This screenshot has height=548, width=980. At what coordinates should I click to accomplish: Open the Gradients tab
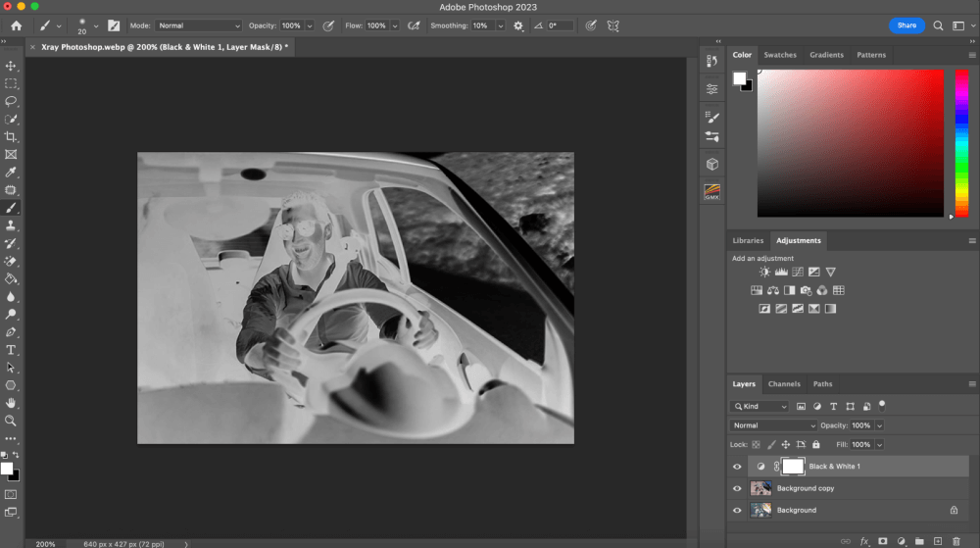tap(826, 55)
